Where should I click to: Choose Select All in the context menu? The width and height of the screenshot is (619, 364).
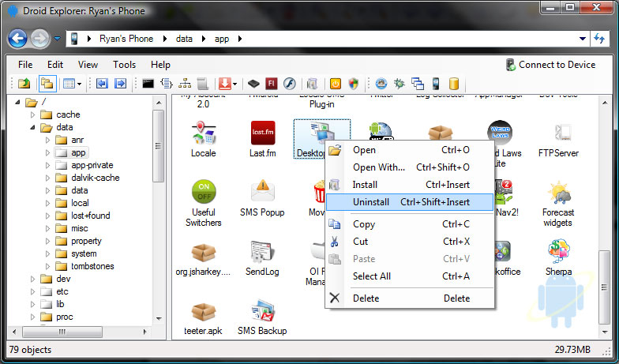click(x=410, y=276)
